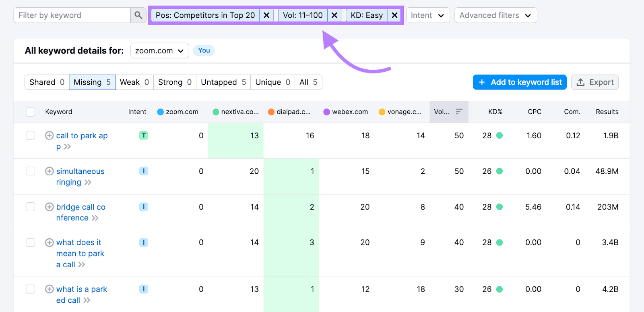Expand the Advanced filters dropdown
The image size is (644, 312).
(496, 15)
